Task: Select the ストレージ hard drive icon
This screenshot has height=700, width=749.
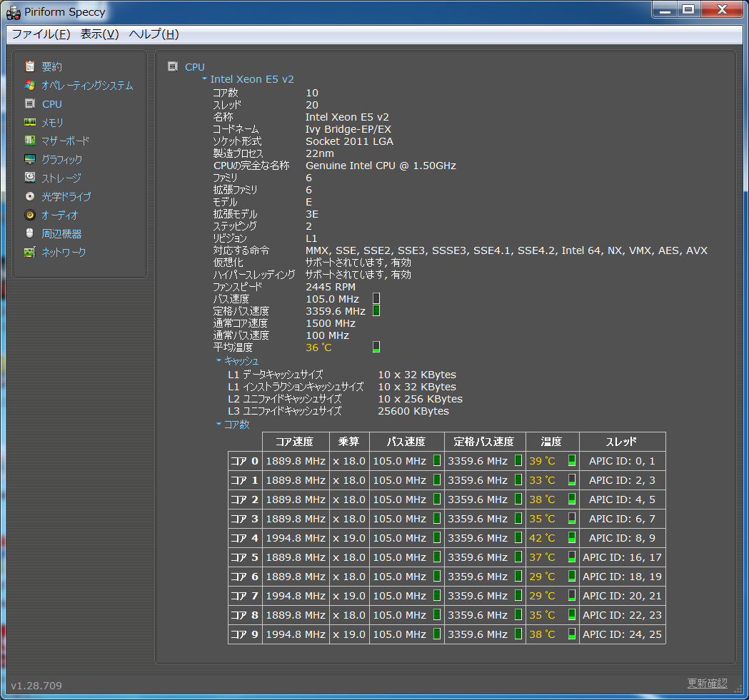Action: pyautogui.click(x=29, y=178)
